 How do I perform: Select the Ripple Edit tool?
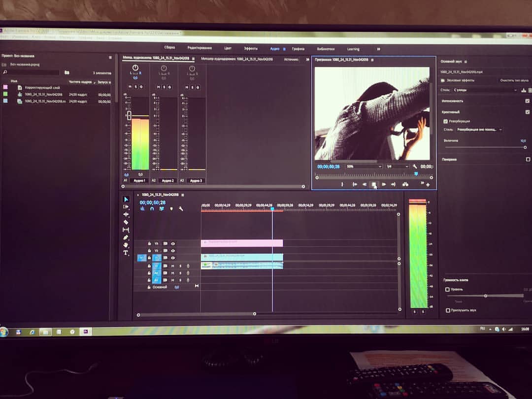click(126, 214)
